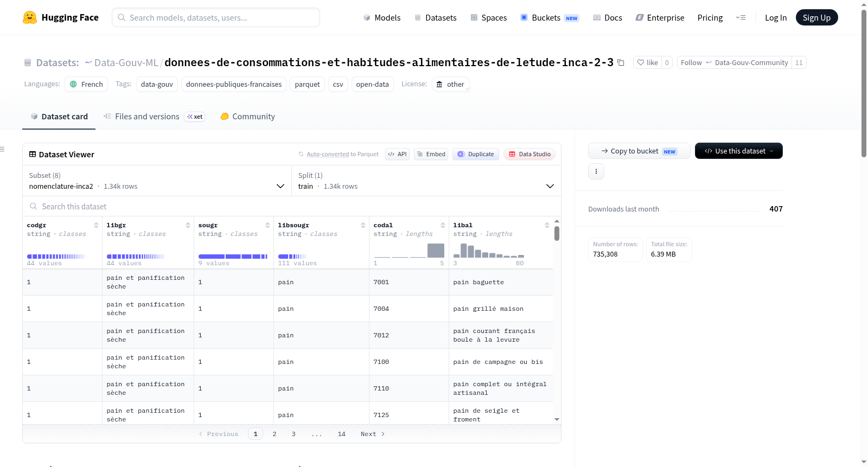This screenshot has width=868, height=467.
Task: Click the French language tag
Action: click(x=86, y=85)
